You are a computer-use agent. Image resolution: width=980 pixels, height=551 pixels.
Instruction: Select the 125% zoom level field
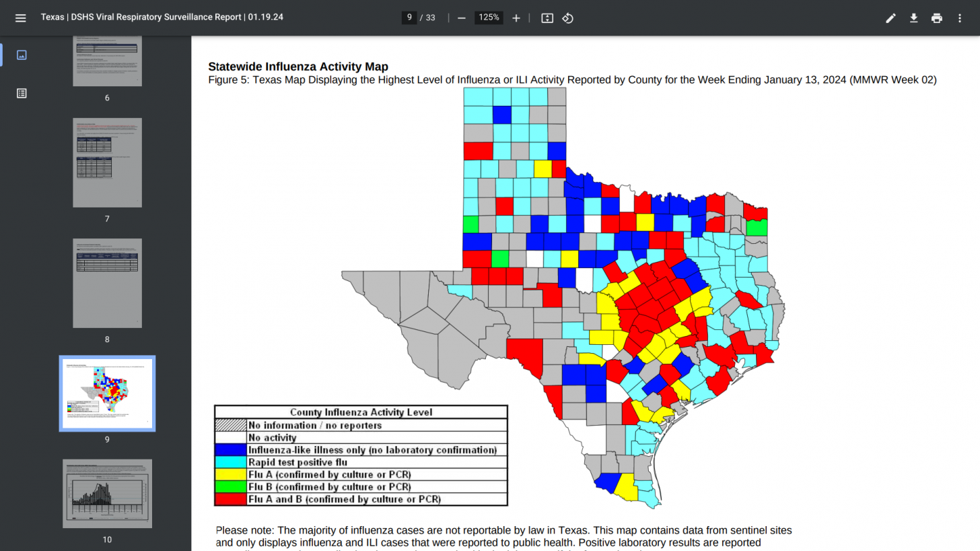[489, 18]
